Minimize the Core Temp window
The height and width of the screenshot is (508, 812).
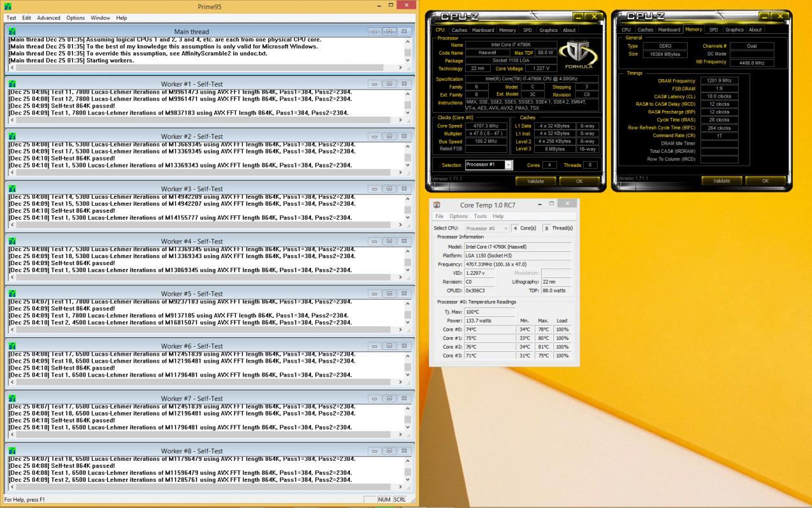pyautogui.click(x=540, y=204)
